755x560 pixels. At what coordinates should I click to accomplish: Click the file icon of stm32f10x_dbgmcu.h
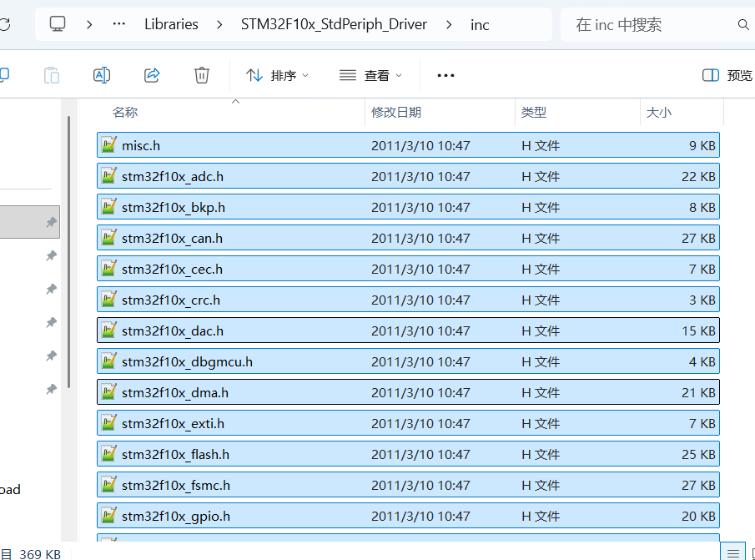click(108, 361)
